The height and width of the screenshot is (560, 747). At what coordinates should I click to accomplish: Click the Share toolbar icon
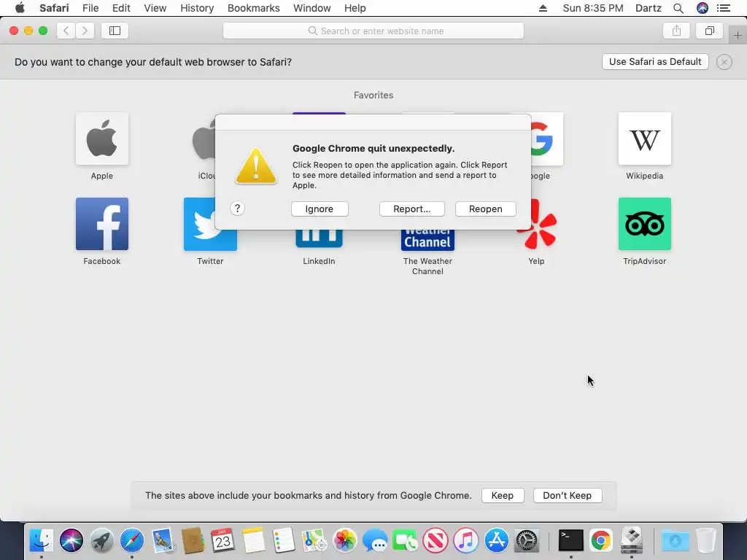point(676,31)
